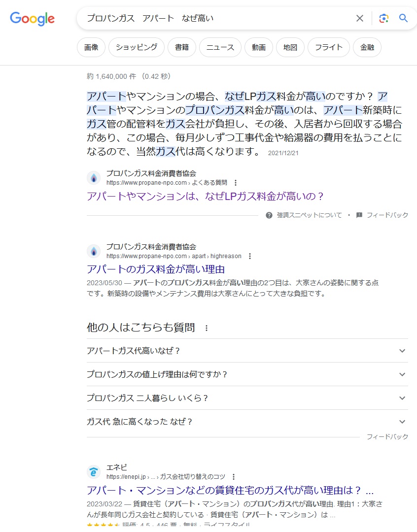
Task: Click the エネピ site favicon
Action: pyautogui.click(x=94, y=471)
